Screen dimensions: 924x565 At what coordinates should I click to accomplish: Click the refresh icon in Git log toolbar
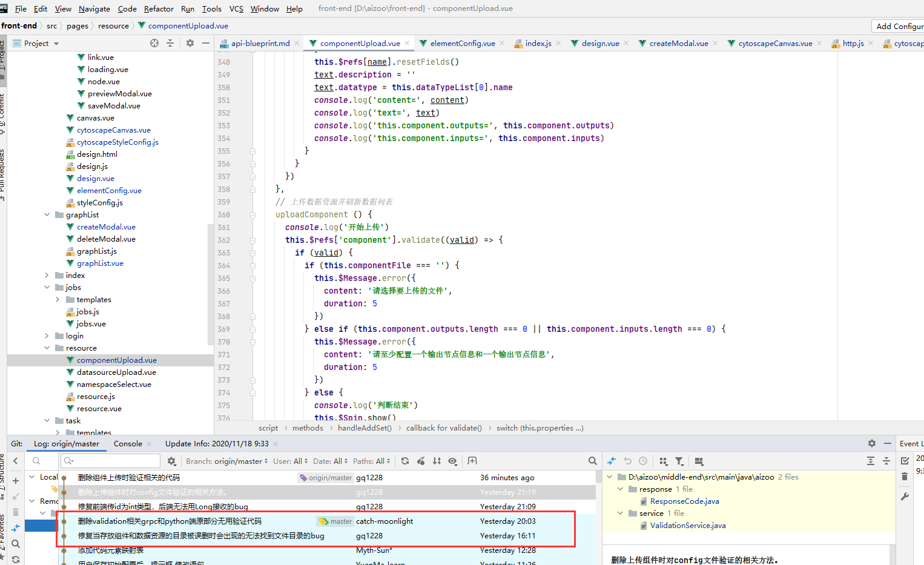[405, 461]
